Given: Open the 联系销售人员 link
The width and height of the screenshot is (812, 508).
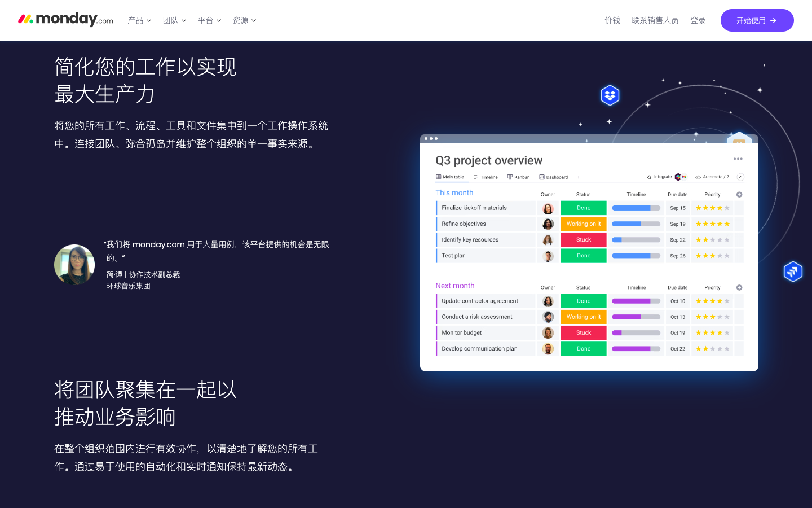Looking at the screenshot, I should click(x=655, y=20).
